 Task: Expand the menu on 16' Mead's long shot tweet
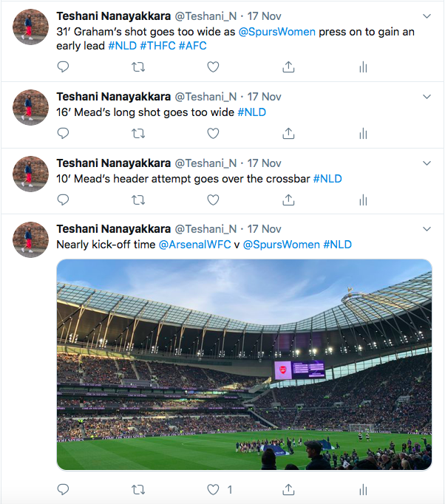[427, 97]
